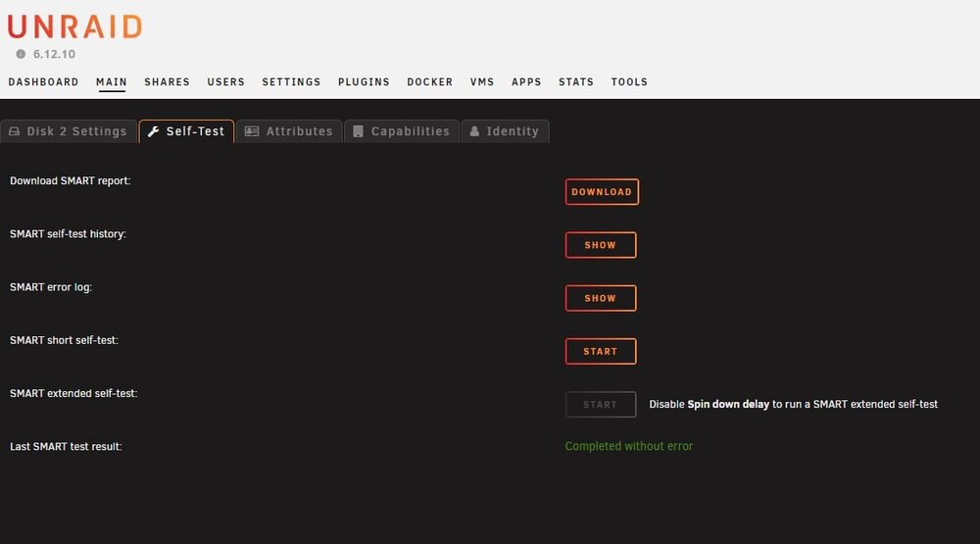Open the Stats page
The height and width of the screenshot is (544, 980).
pyautogui.click(x=575, y=82)
